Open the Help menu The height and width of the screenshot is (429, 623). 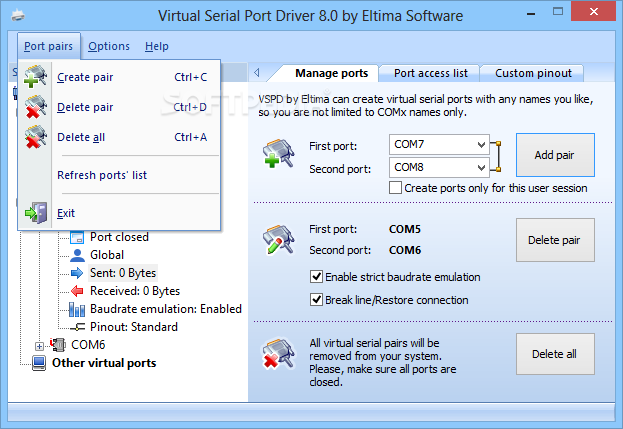(157, 46)
